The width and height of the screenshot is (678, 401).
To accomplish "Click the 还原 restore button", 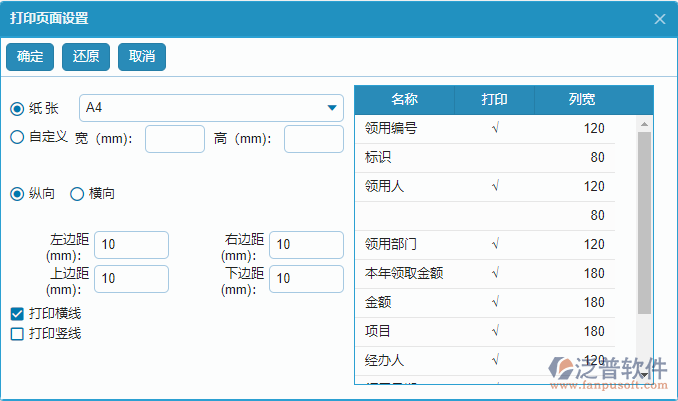I will pyautogui.click(x=86, y=57).
